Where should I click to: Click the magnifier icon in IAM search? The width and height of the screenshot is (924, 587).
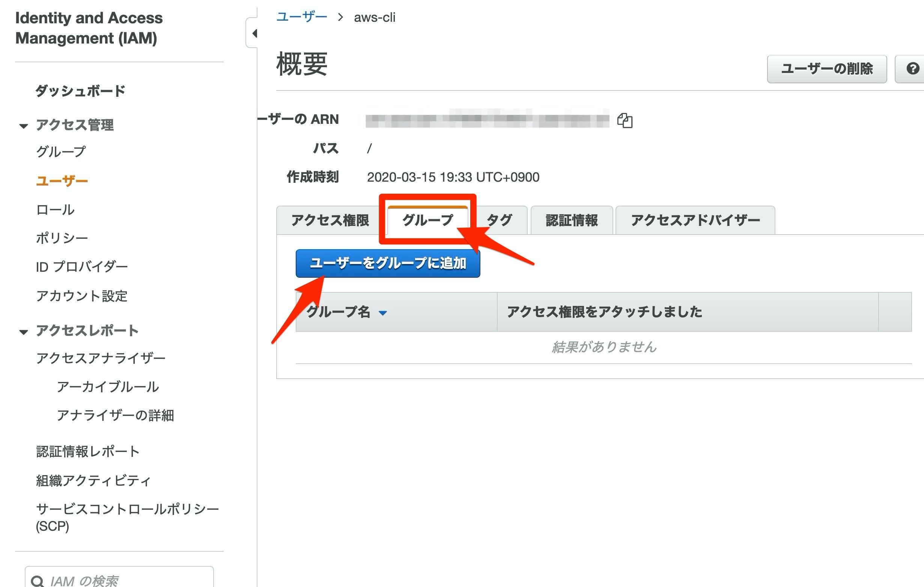[x=37, y=582]
